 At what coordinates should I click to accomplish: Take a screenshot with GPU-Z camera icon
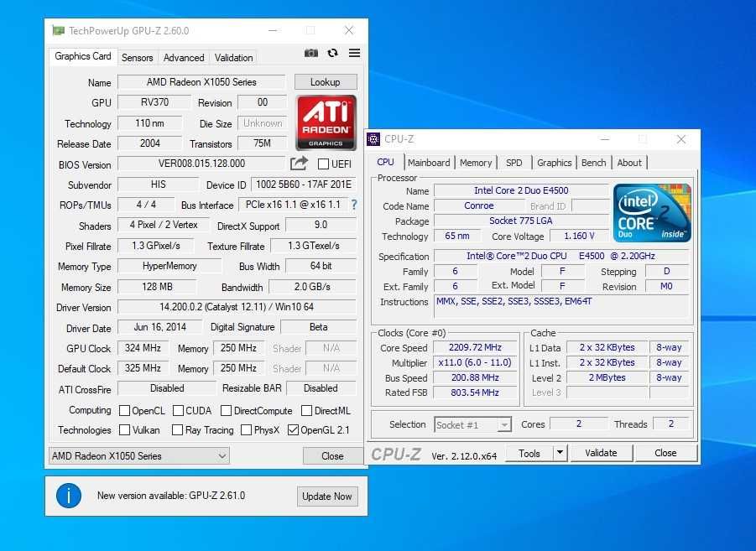[x=311, y=53]
